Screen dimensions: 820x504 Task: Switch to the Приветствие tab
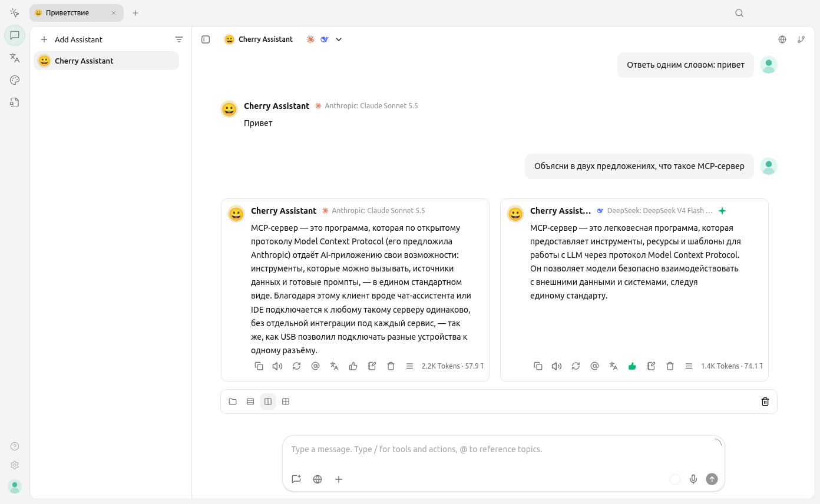click(77, 13)
